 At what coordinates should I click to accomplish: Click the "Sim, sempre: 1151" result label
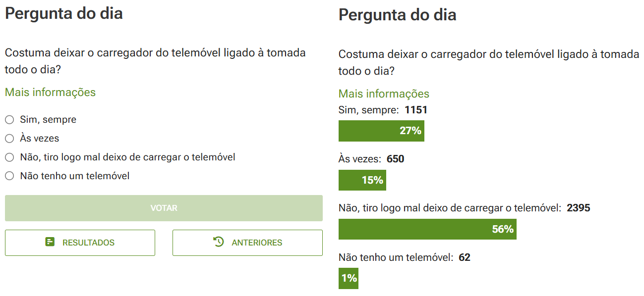[x=383, y=110]
